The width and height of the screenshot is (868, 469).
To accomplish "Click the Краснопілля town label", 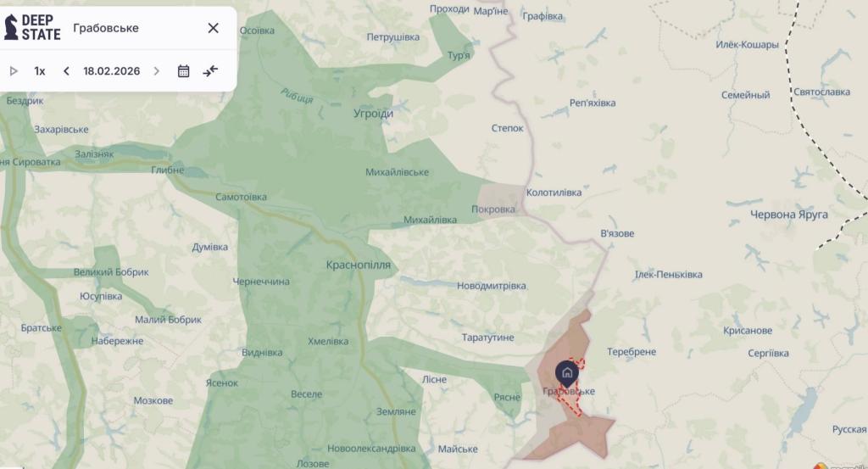I will (359, 265).
